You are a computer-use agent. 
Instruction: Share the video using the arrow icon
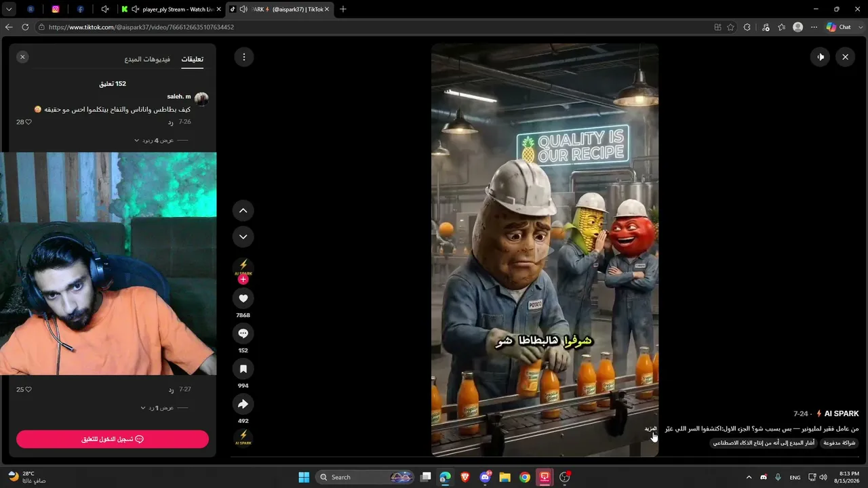click(243, 404)
